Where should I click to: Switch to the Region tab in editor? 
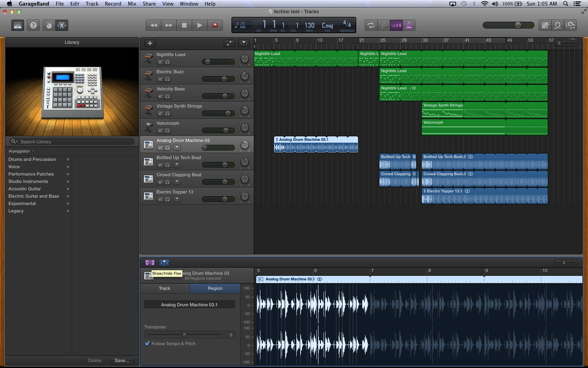215,288
